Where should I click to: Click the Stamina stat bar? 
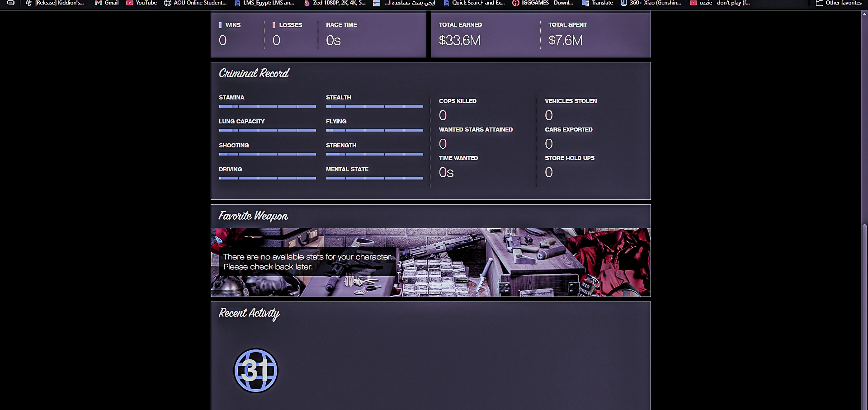coord(267,106)
